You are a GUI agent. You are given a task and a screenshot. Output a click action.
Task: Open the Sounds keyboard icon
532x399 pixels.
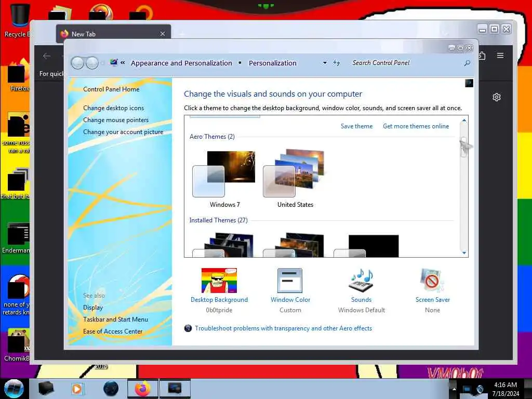(361, 281)
